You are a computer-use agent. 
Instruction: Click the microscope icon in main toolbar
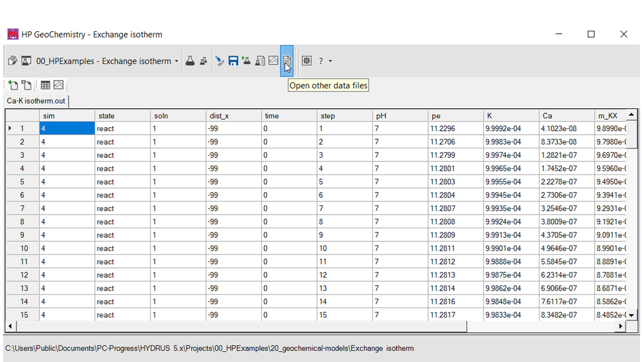(x=220, y=61)
